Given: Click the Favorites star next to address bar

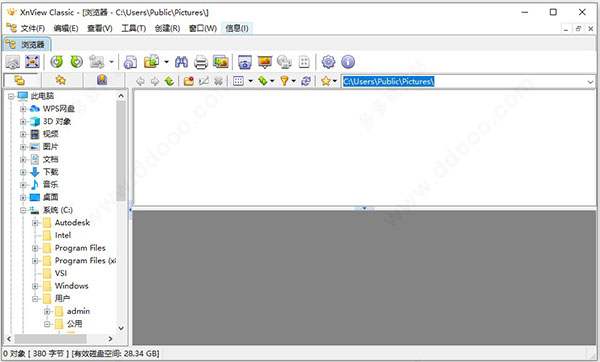Looking at the screenshot, I should pos(326,81).
